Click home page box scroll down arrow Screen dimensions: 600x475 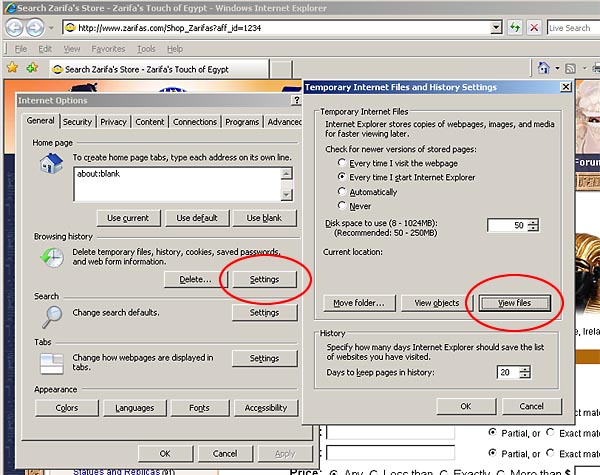(x=286, y=195)
